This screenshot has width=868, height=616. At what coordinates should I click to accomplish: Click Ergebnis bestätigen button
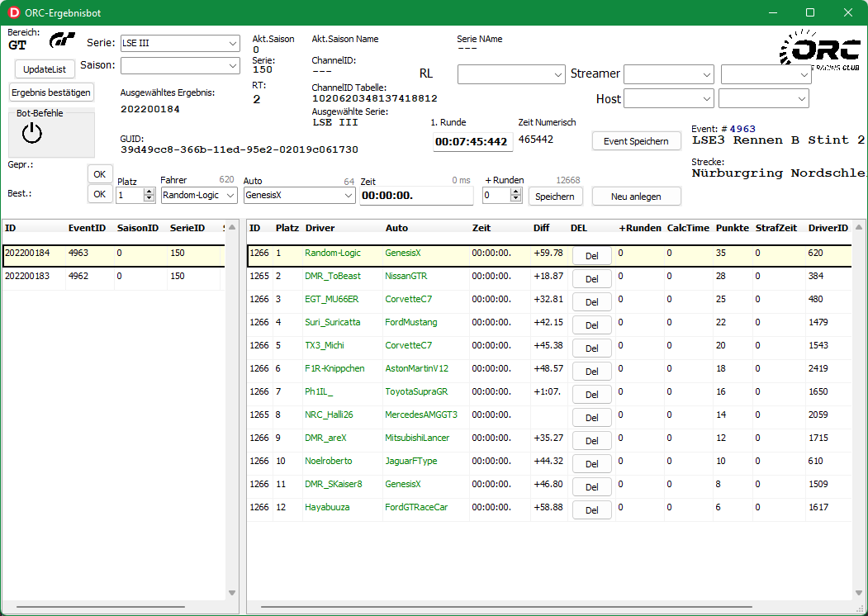[x=51, y=92]
